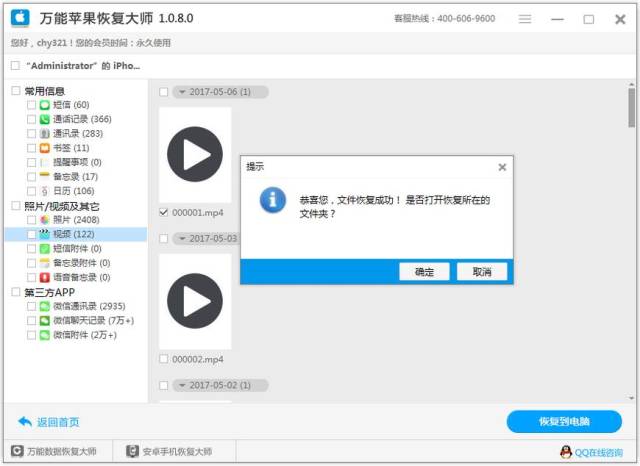The height and width of the screenshot is (466, 640).
Task: Click the voice memo (语音备忘录) red icon
Action: (44, 277)
